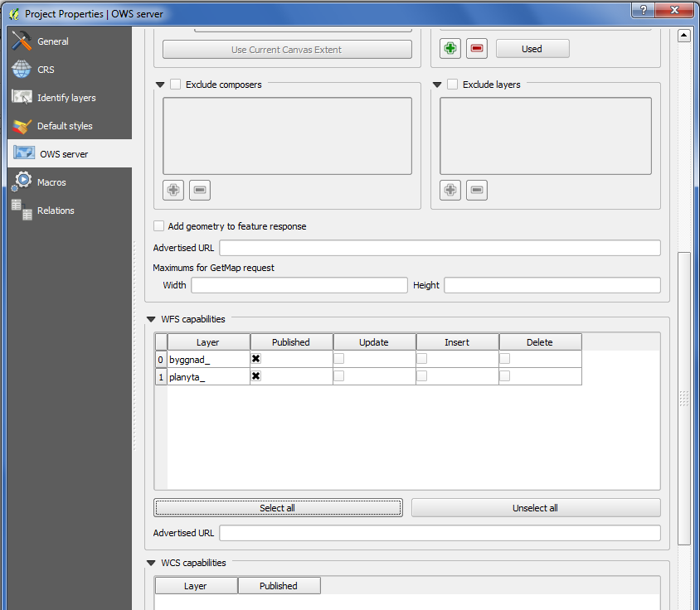Toggle Add geometry to feature response
The image size is (700, 610).
(x=158, y=226)
